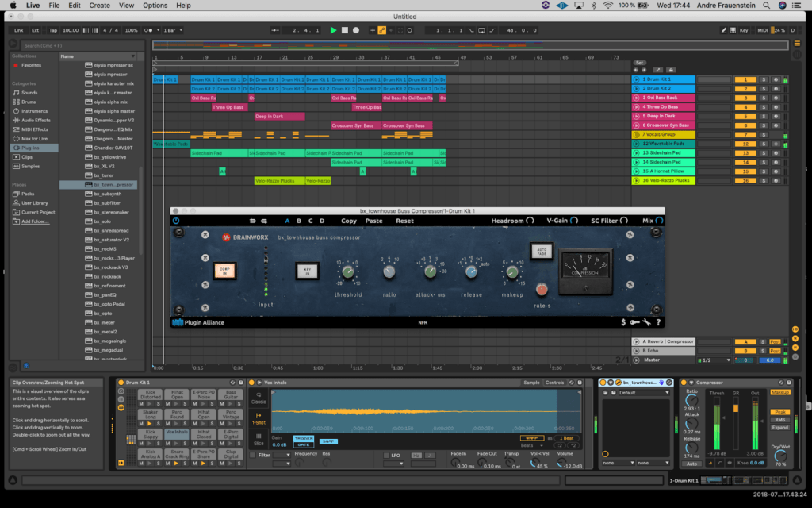Toggle the KEY IN button on bx_townhouse

[x=307, y=271]
